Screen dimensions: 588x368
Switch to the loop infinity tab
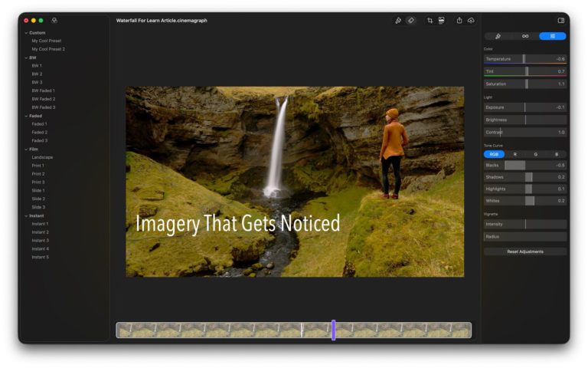[x=525, y=36]
